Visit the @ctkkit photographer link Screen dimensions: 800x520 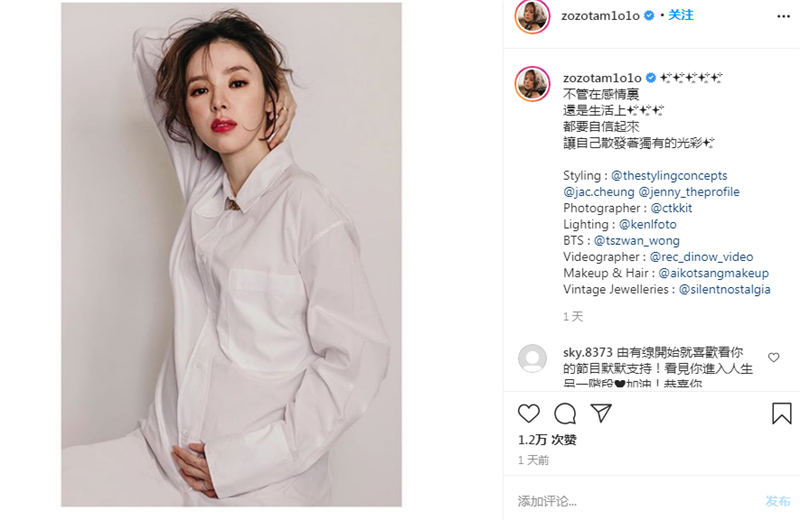(671, 208)
